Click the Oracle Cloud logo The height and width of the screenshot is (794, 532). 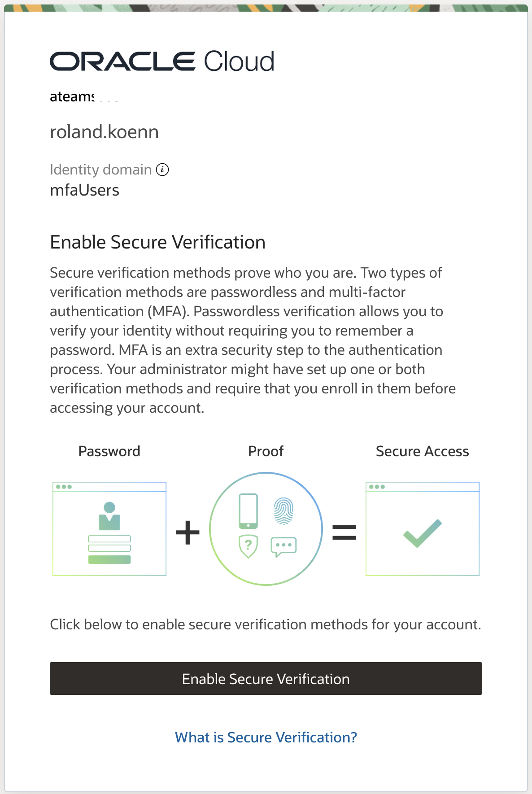click(x=162, y=61)
